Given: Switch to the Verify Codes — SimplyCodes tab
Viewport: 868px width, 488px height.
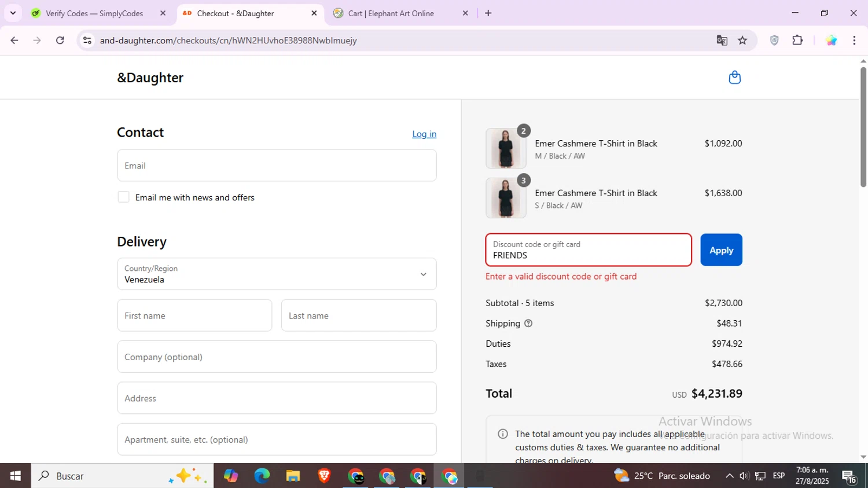Looking at the screenshot, I should point(94,13).
